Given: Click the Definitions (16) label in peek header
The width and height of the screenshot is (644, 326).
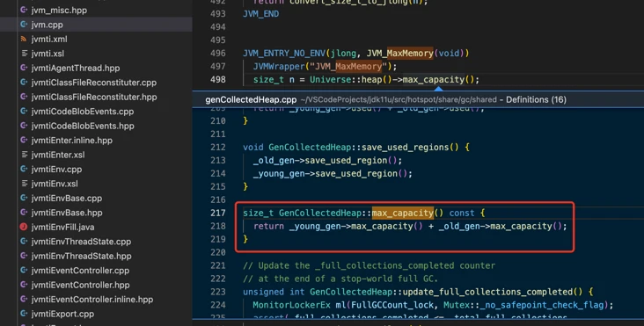Looking at the screenshot, I should click(x=536, y=99).
